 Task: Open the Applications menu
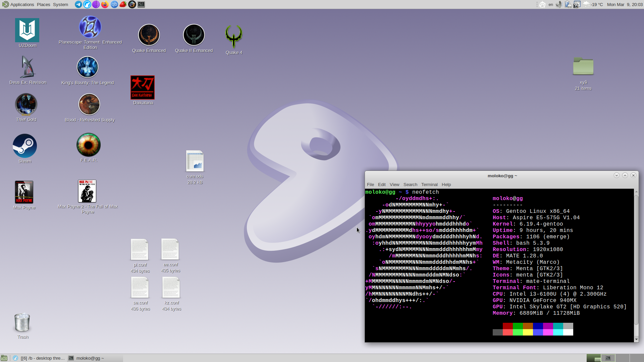[x=18, y=4]
